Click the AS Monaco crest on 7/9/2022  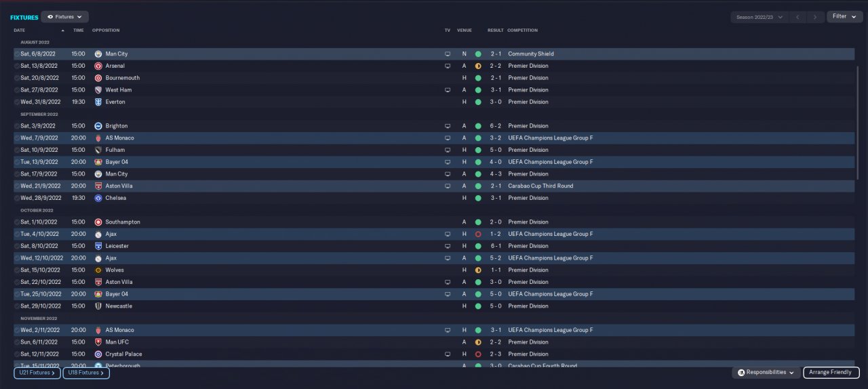pos(98,138)
